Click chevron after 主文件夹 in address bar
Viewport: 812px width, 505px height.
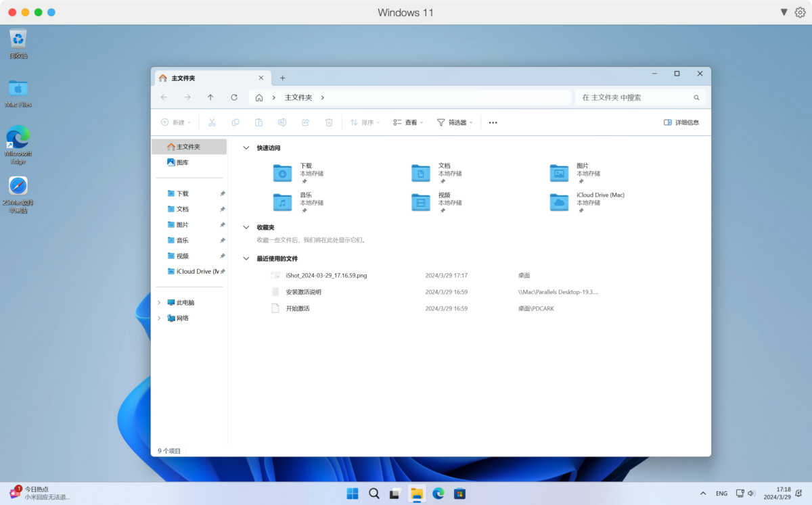coord(323,97)
